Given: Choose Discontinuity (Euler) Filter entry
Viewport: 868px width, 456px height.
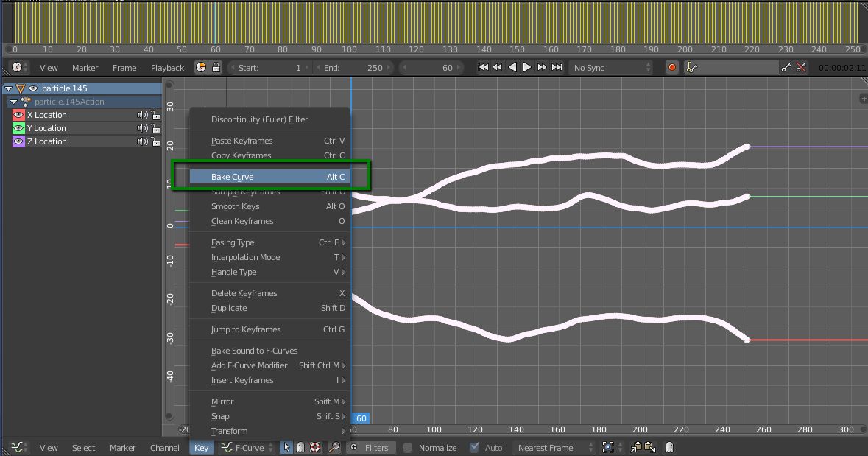Looking at the screenshot, I should point(269,119).
